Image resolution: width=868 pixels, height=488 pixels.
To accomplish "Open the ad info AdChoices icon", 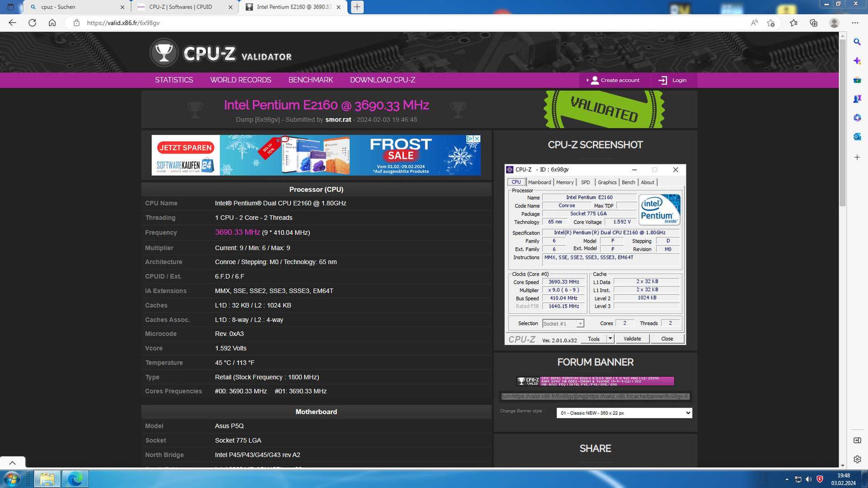I will point(470,139).
